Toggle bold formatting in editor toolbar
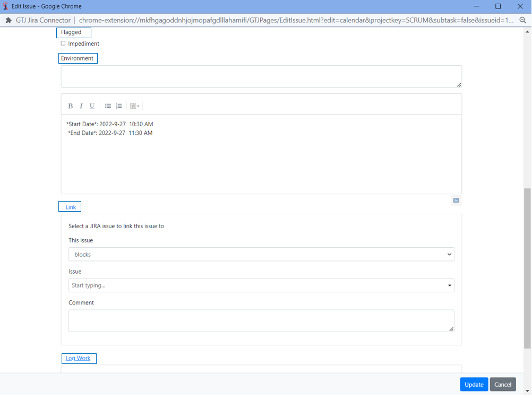 pos(70,106)
